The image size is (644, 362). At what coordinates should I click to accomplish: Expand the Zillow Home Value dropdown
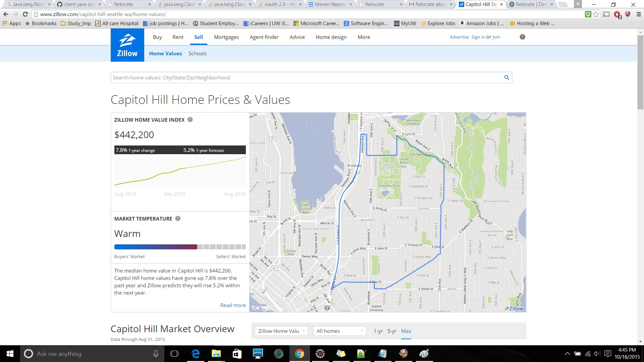click(x=281, y=331)
